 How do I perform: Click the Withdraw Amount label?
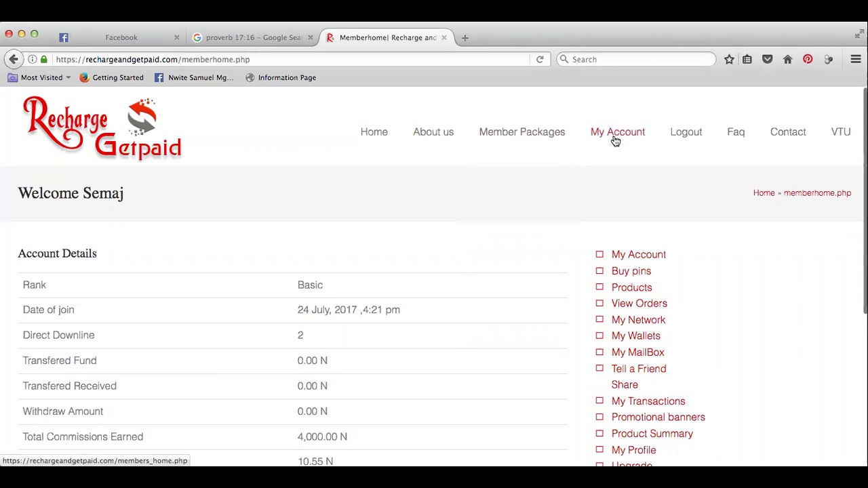pos(63,411)
